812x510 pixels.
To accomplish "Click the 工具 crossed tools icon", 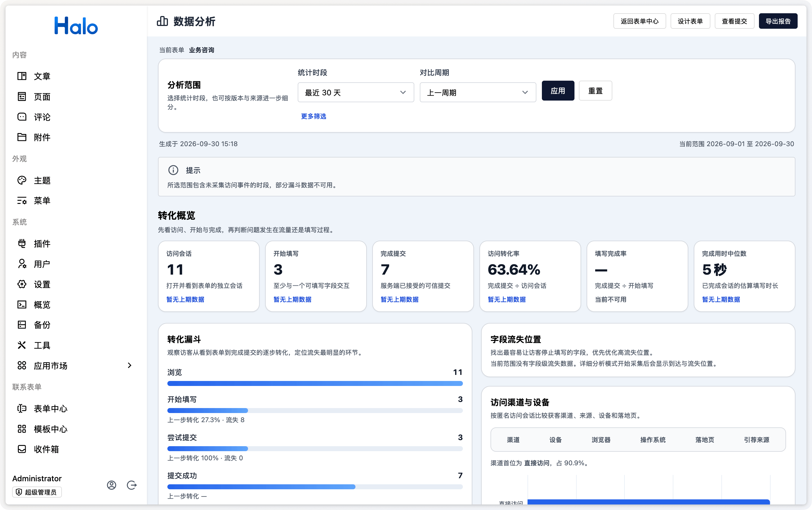I will click(x=22, y=345).
